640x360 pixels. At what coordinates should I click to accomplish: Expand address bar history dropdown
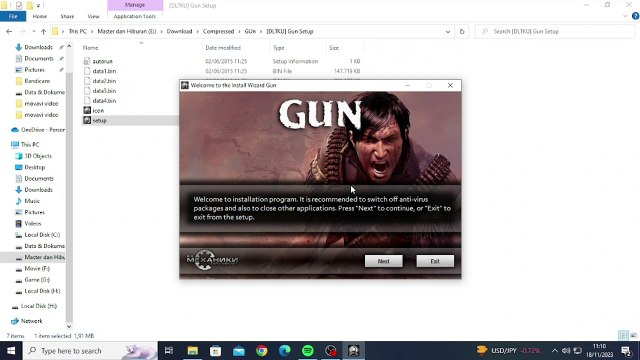[448, 31]
